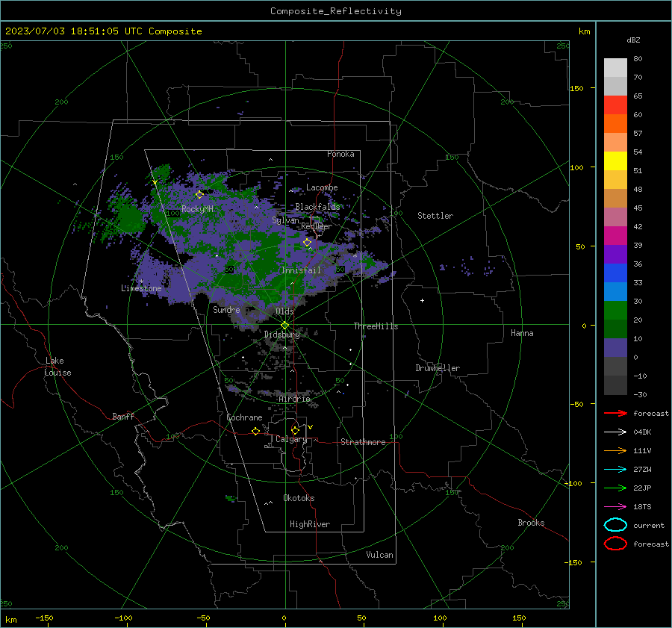Click asterisk marker above Limestone label
672x628 pixels.
pos(141,282)
